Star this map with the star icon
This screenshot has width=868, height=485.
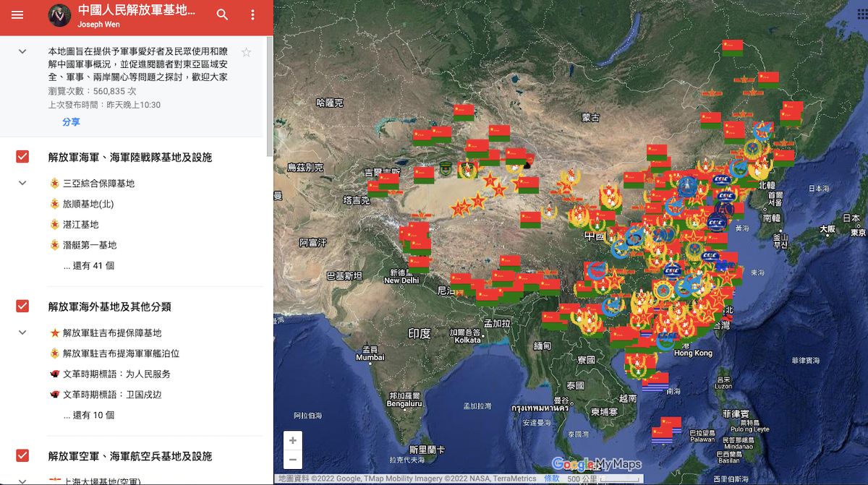pyautogui.click(x=246, y=52)
